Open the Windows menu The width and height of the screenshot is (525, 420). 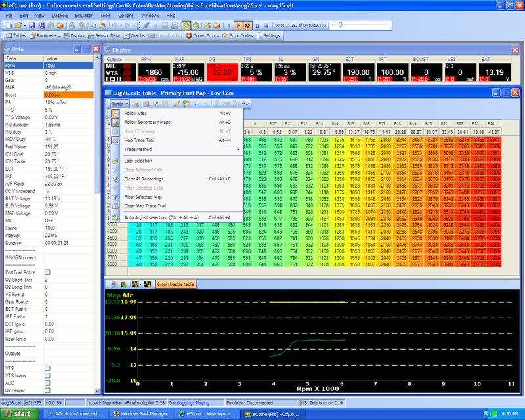[x=150, y=16]
